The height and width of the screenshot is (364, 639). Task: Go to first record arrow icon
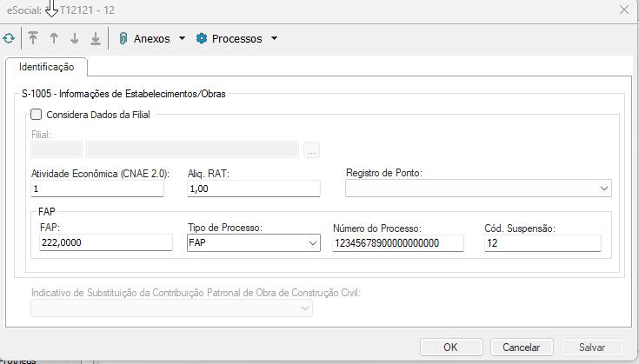click(33, 38)
